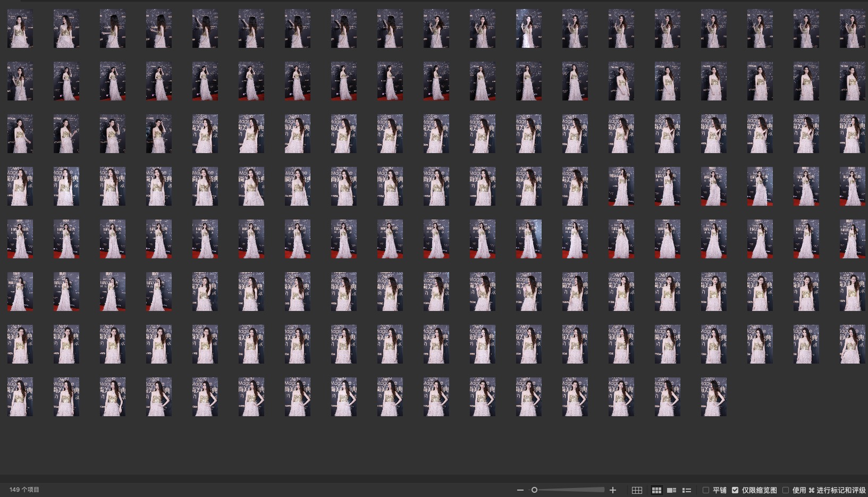Select the last thumbnail in the third row
868x497 pixels.
[x=852, y=134]
